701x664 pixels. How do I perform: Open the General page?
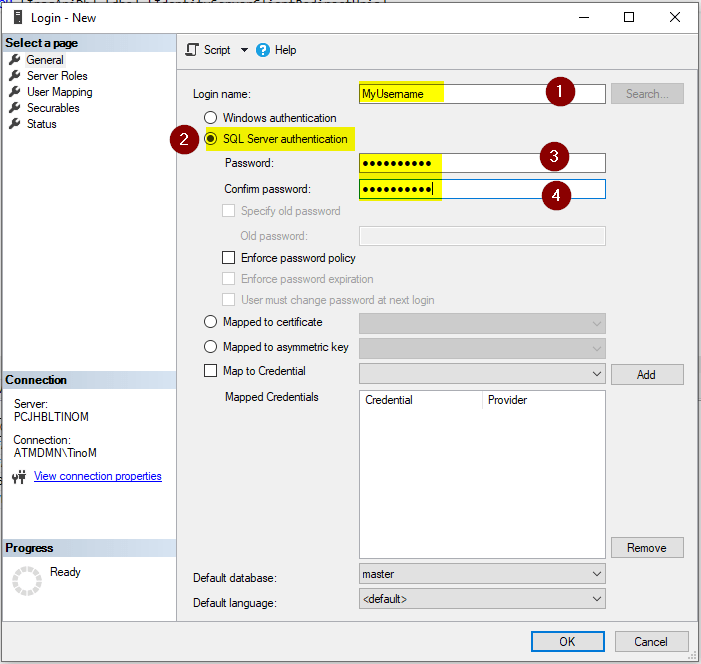[45, 59]
